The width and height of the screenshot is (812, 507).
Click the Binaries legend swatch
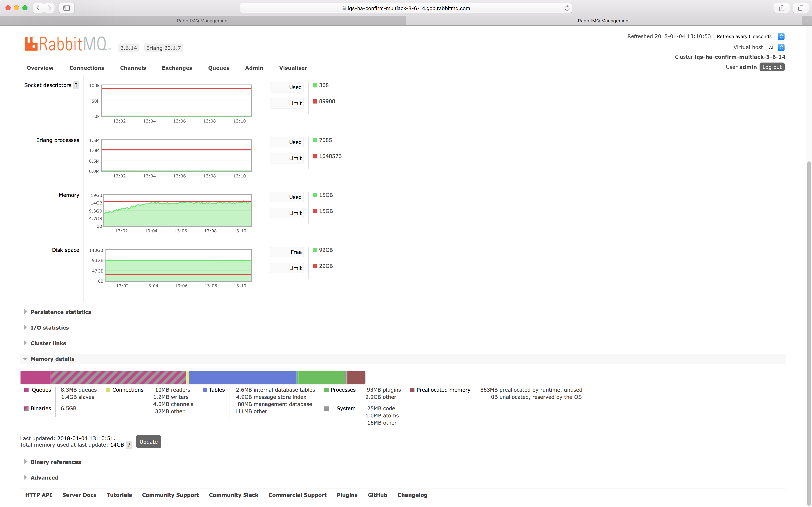[26, 408]
